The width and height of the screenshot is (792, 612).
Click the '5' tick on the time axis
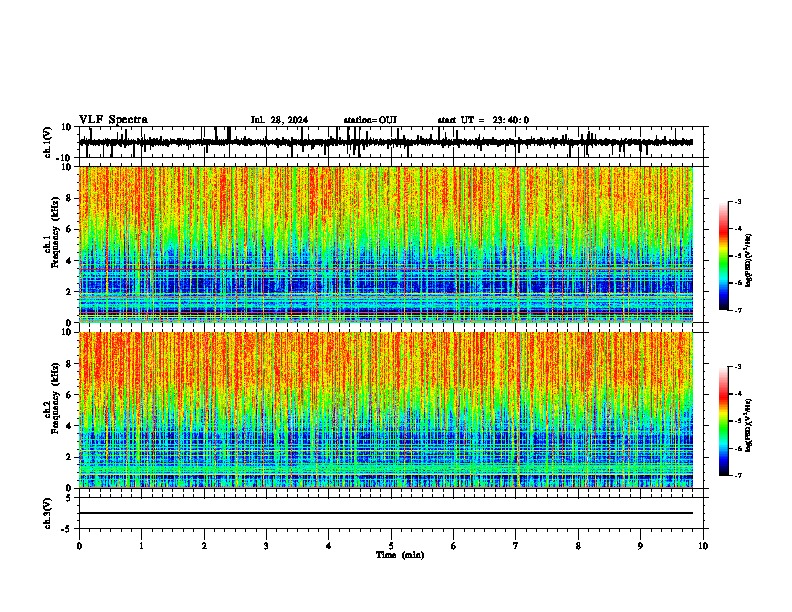(x=391, y=546)
